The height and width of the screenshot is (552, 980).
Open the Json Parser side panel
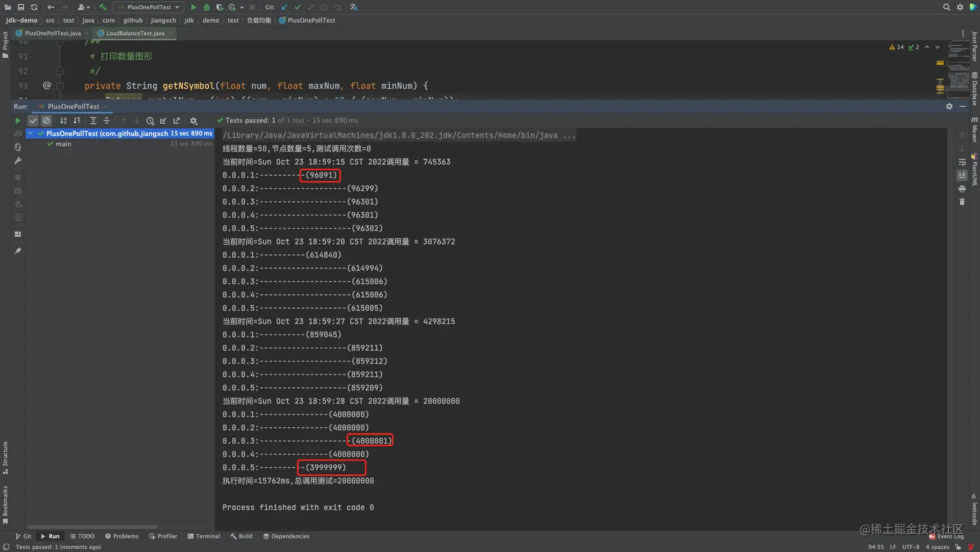tap(974, 46)
